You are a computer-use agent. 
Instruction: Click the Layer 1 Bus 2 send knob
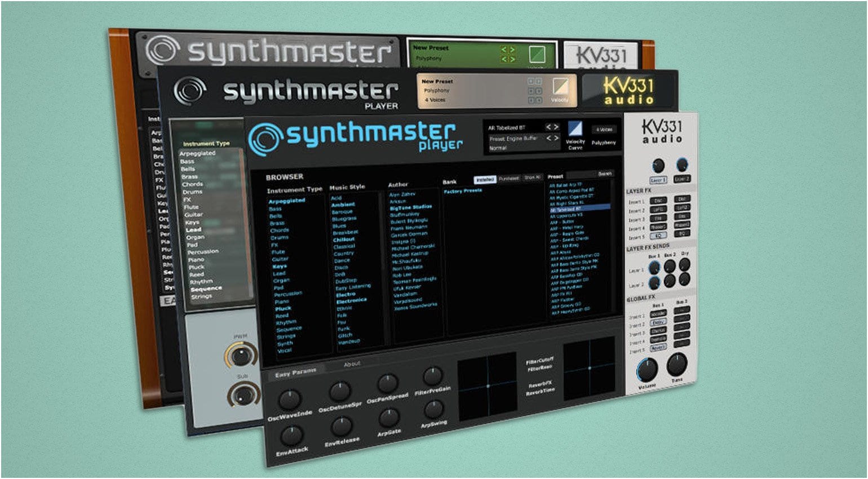tap(670, 265)
